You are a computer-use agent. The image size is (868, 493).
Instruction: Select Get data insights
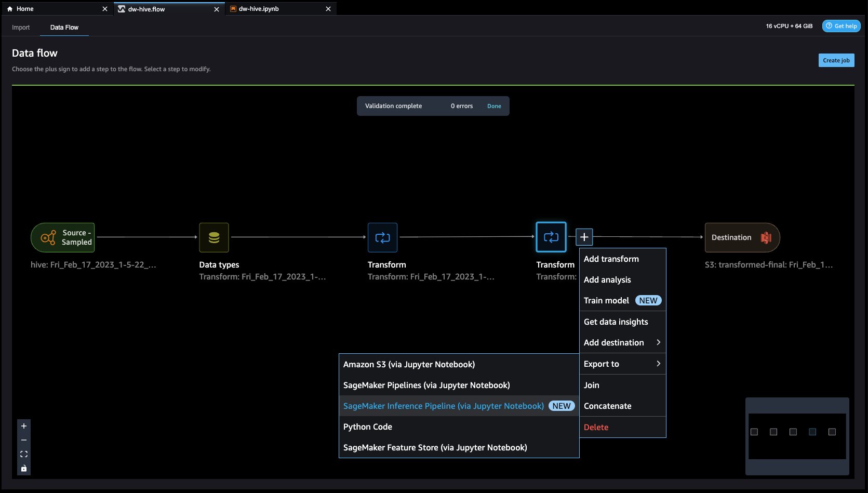pyautogui.click(x=622, y=322)
